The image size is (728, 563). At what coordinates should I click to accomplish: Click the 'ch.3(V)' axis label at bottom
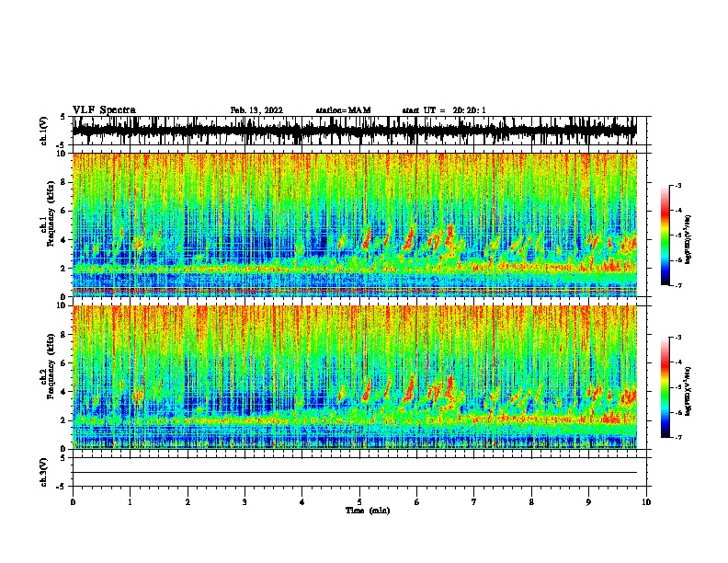tap(43, 472)
